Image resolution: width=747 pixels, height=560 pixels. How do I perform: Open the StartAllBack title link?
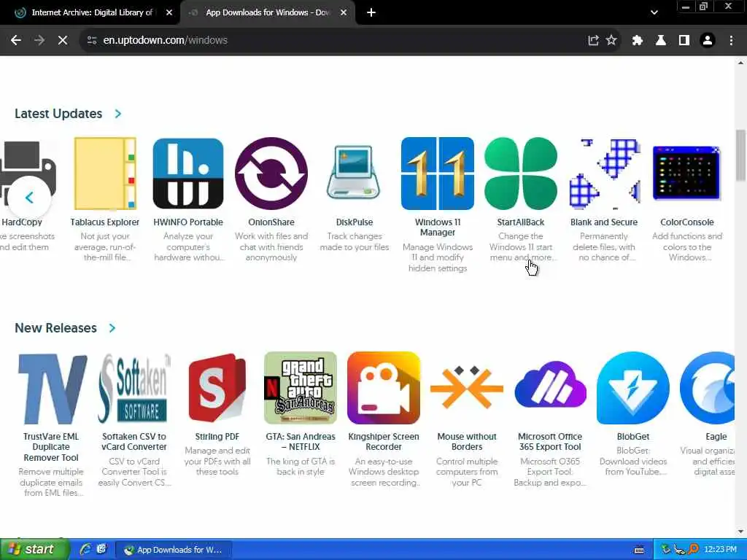[520, 222]
